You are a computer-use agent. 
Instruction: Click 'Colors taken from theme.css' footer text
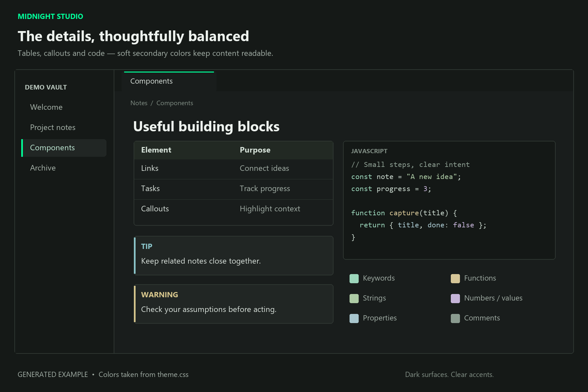pyautogui.click(x=143, y=374)
